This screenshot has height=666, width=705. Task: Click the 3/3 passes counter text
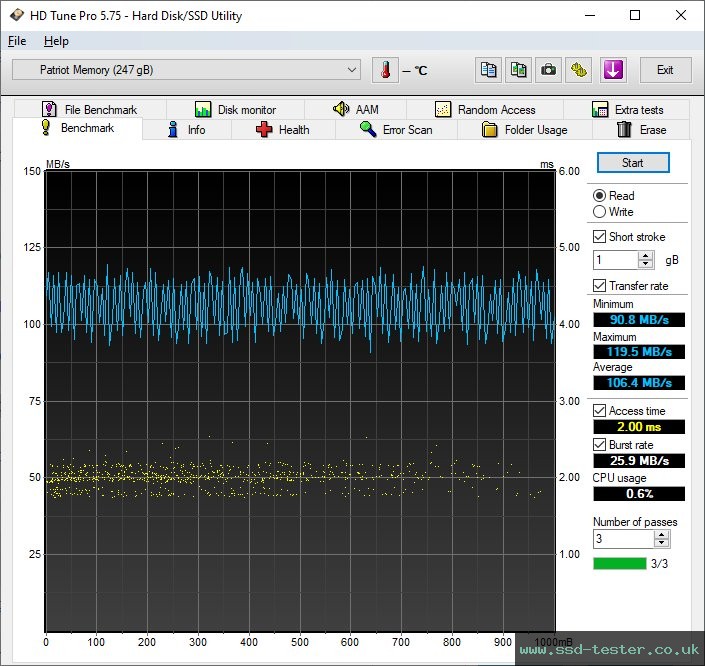659,563
